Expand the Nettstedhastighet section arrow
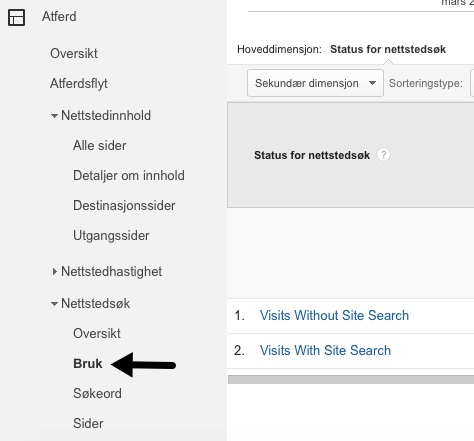Image resolution: width=474 pixels, height=441 pixels. 54,271
